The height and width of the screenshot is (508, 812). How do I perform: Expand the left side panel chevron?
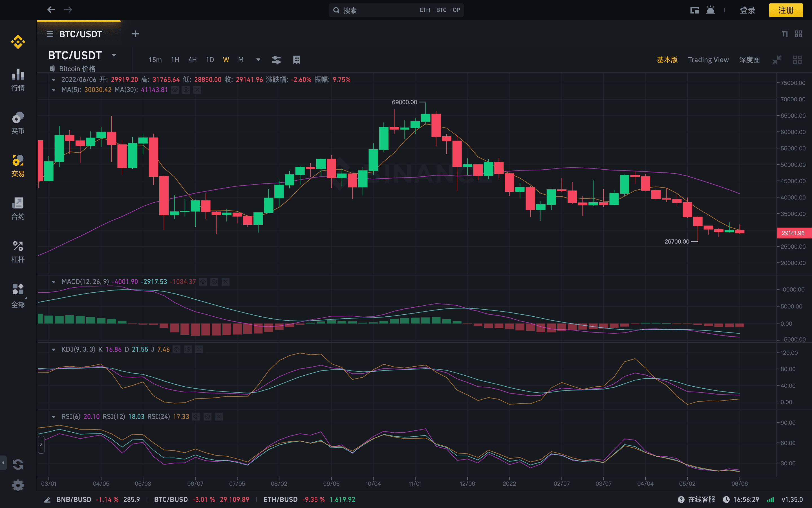[x=41, y=444]
